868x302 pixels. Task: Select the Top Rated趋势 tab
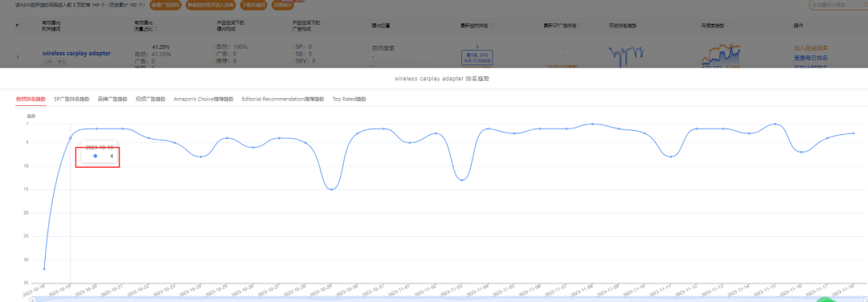click(x=350, y=99)
